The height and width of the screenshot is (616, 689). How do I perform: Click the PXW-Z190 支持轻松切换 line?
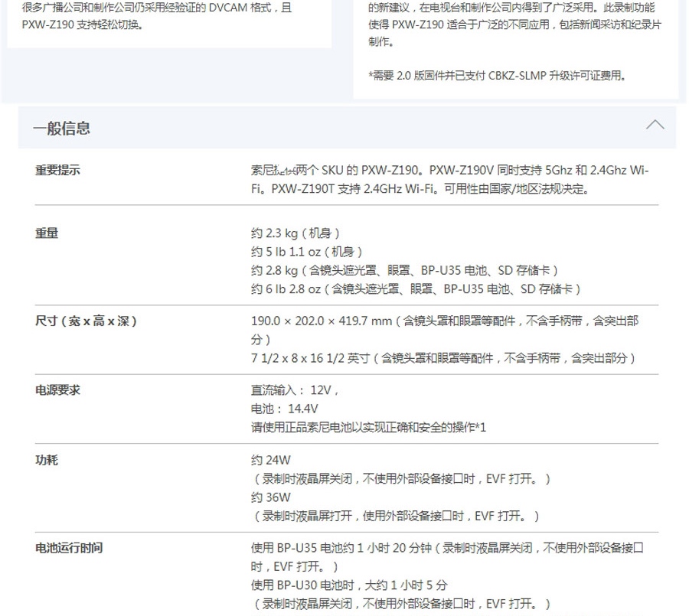(83, 24)
